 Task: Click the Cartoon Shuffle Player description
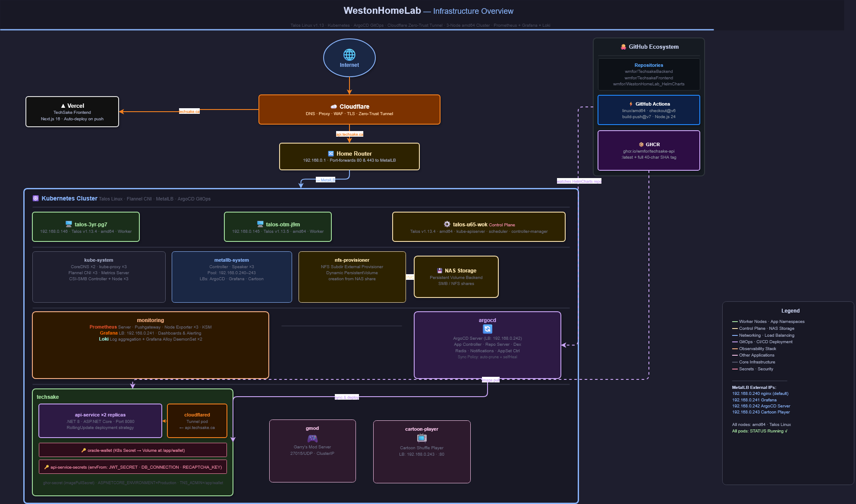point(422,448)
